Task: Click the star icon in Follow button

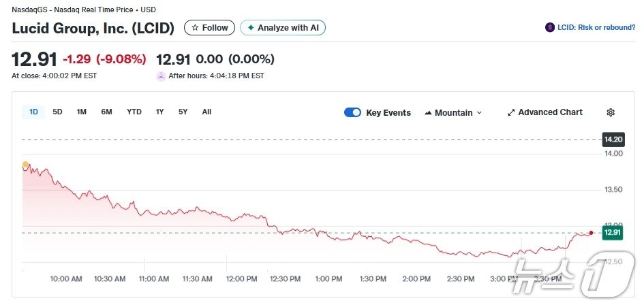Action: coord(195,28)
